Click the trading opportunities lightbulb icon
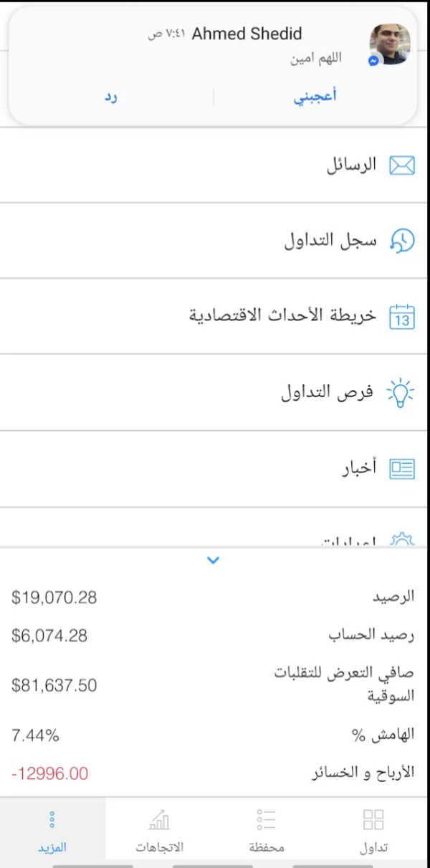This screenshot has height=868, width=430. [x=401, y=392]
